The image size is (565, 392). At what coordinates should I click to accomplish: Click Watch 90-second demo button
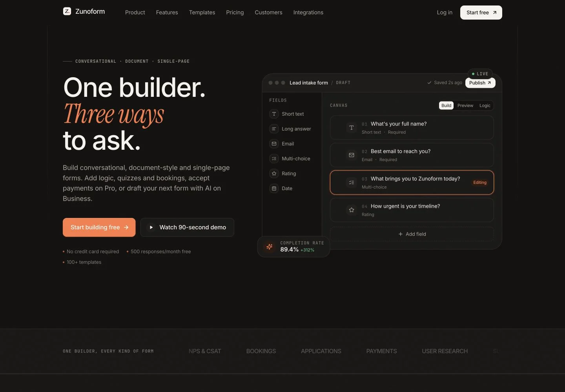[x=187, y=227]
